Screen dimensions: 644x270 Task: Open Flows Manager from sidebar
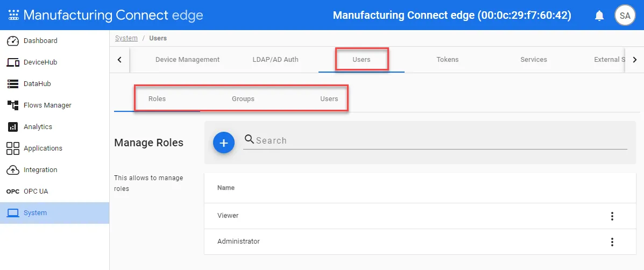coord(55,105)
